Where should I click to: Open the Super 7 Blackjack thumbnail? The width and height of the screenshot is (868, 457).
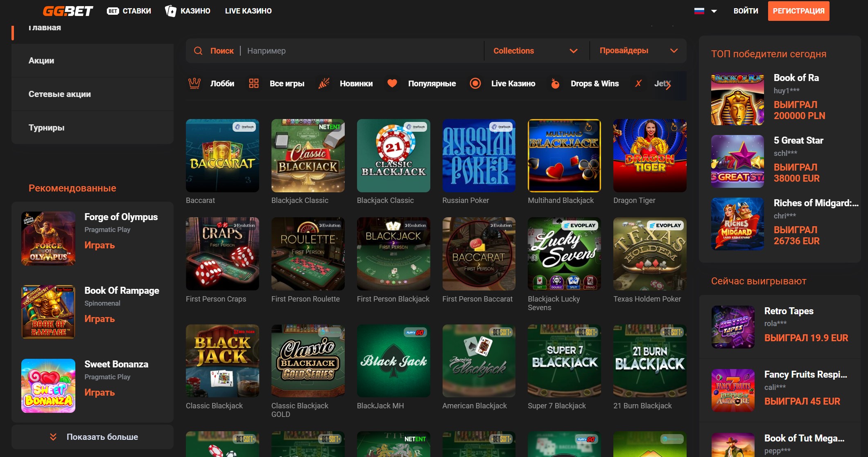coord(565,361)
